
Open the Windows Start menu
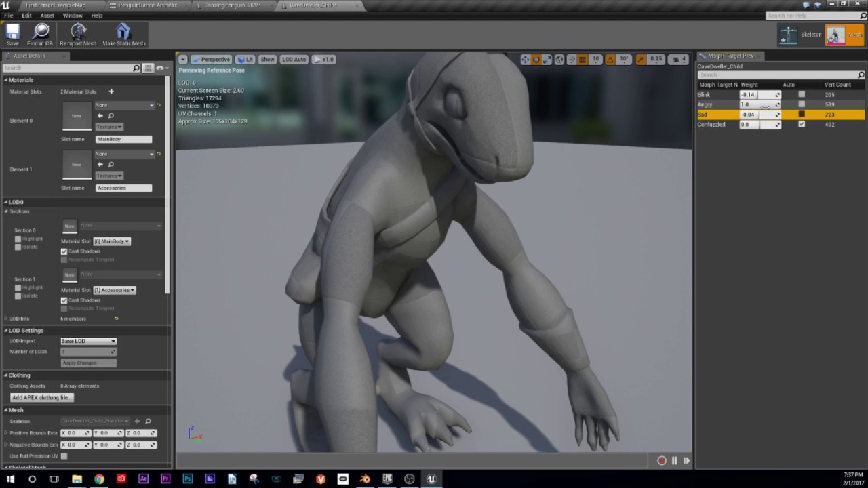(x=10, y=479)
